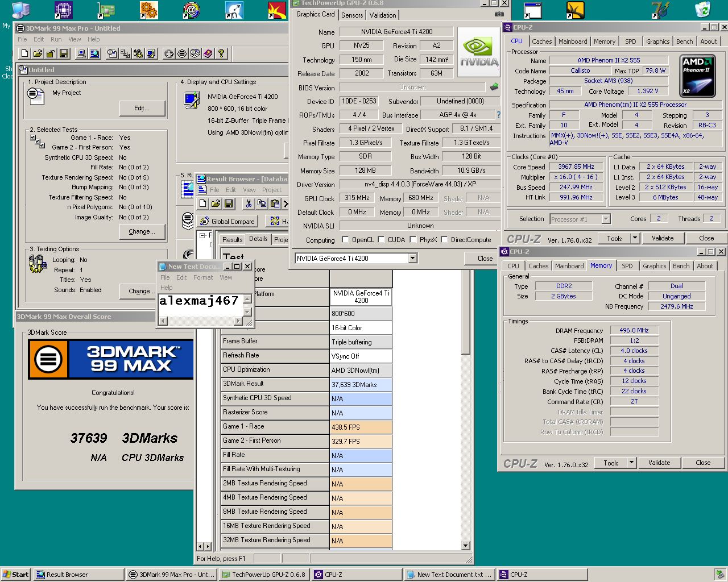This screenshot has height=582, width=728.
Task: Click 3DMark 99 Max Pro taskbar button
Action: (171, 575)
